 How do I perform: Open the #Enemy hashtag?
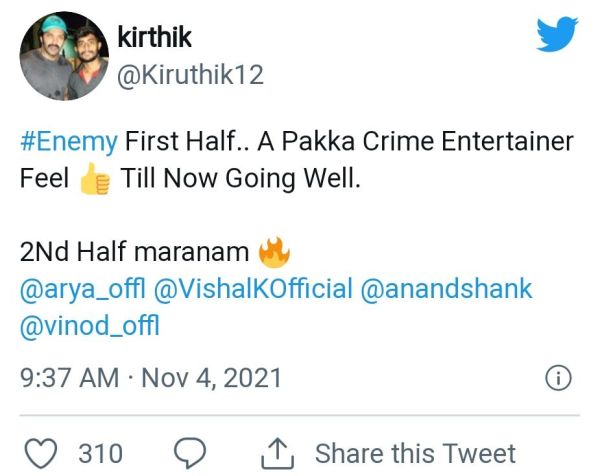click(69, 142)
